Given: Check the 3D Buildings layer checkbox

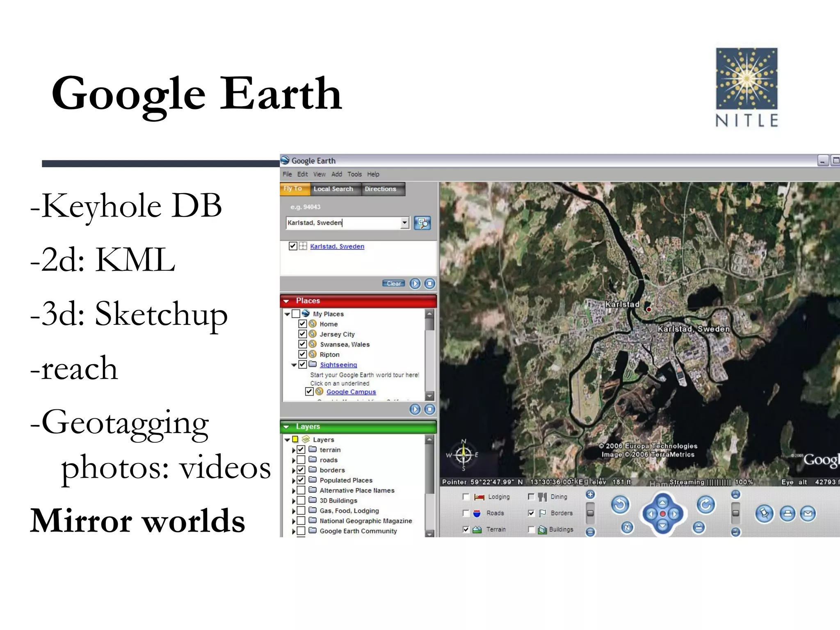Looking at the screenshot, I should tap(301, 500).
